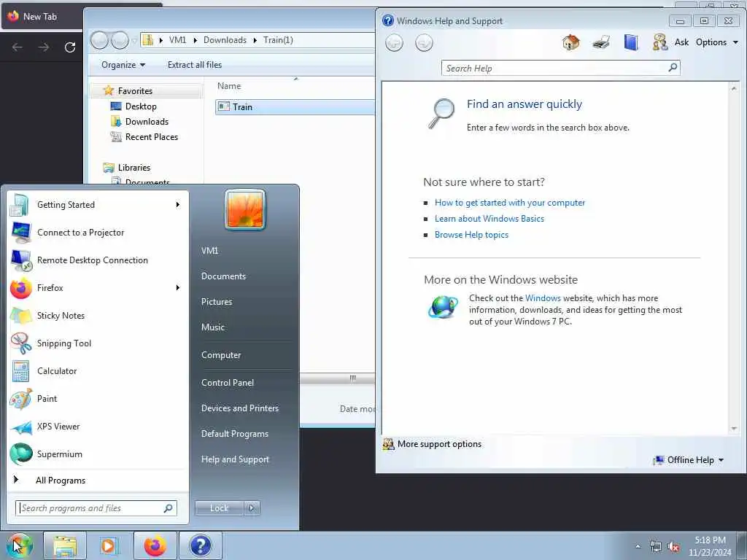Click the search magnifier in Search Help box
This screenshot has height=560, width=747.
pos(673,68)
